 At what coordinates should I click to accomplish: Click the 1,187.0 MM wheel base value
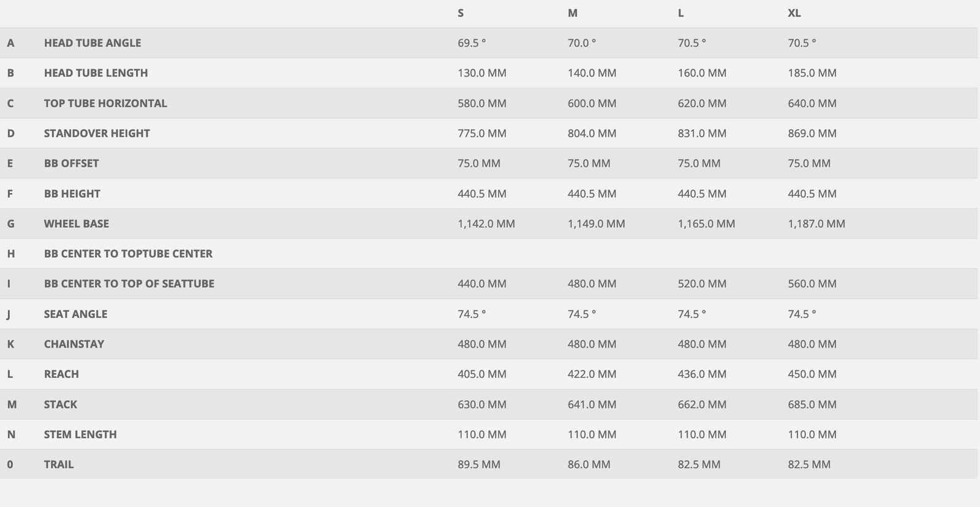(x=816, y=224)
